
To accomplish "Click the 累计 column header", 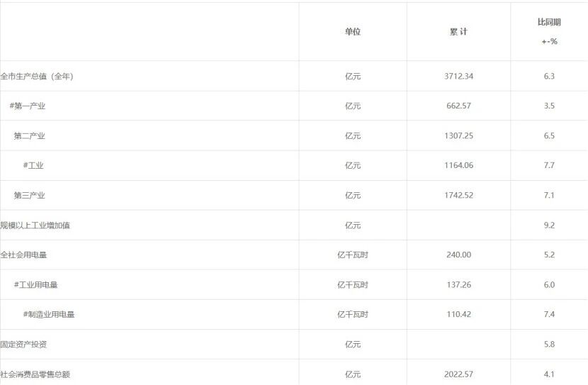I will (x=458, y=32).
